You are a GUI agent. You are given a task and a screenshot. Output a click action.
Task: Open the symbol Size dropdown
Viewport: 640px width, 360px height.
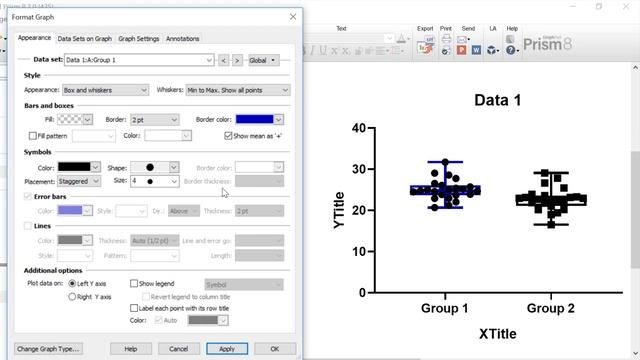155,181
